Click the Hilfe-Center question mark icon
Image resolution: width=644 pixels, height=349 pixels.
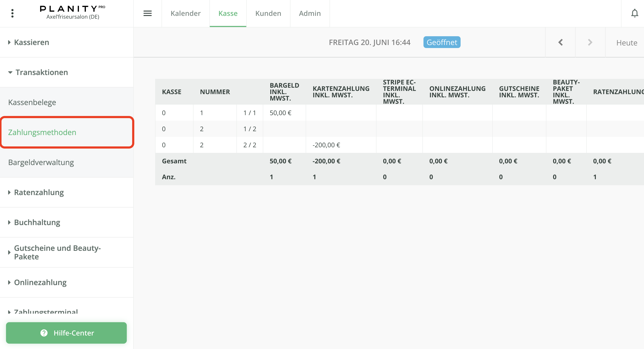44,333
